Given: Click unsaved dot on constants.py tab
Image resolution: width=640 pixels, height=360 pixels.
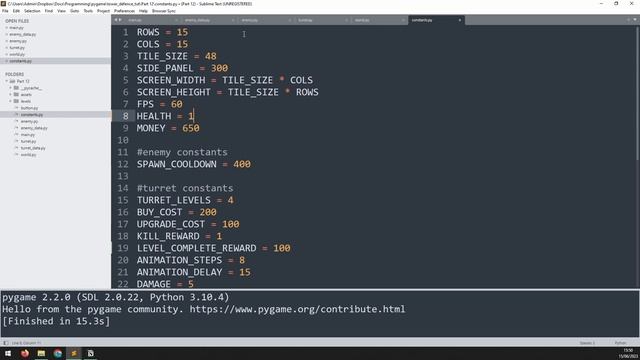Looking at the screenshot, I should click(x=460, y=20).
